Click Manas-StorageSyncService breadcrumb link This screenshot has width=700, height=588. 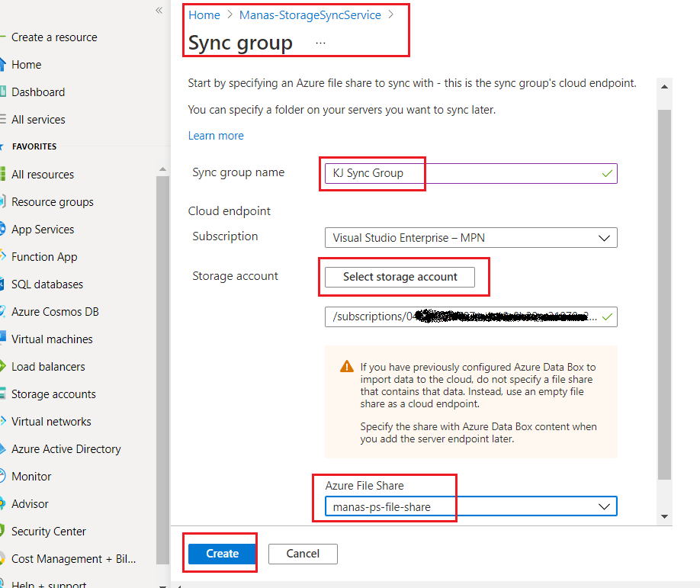coord(310,15)
